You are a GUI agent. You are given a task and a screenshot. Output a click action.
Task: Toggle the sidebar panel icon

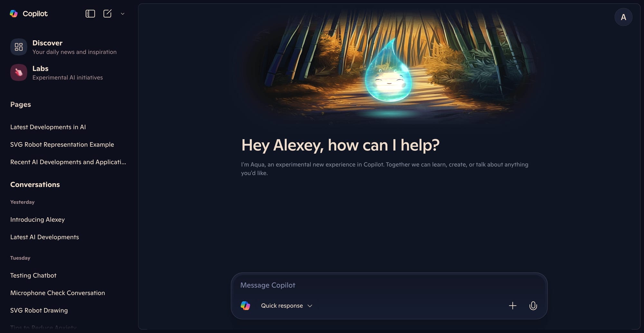[x=90, y=14]
